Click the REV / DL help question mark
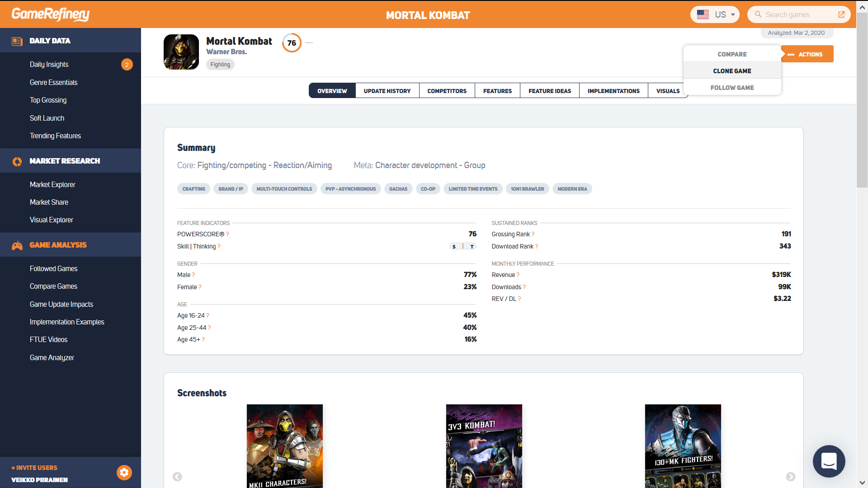 pos(519,299)
